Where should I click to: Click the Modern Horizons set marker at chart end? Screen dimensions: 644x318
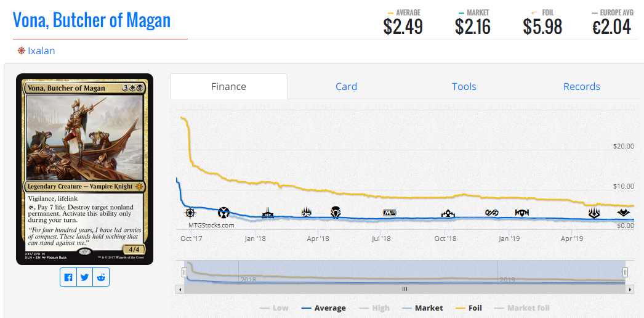623,213
